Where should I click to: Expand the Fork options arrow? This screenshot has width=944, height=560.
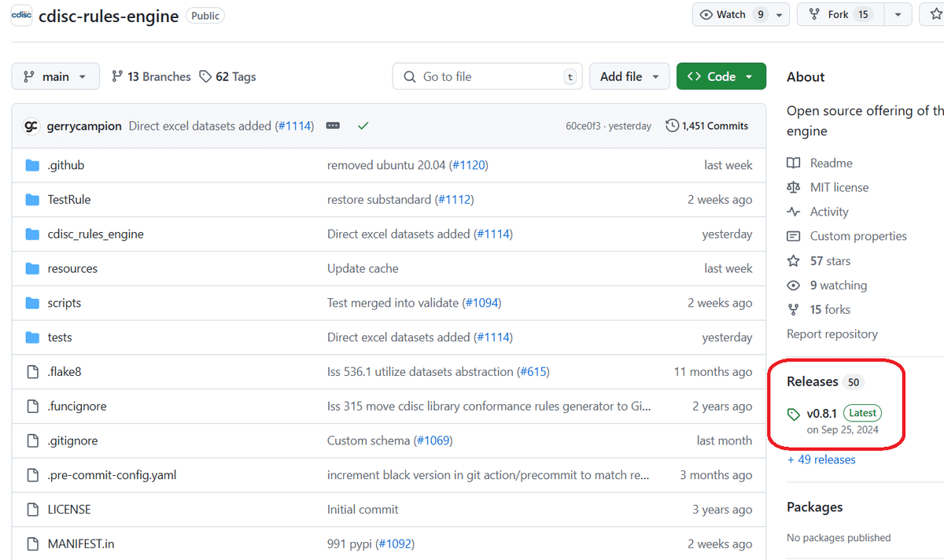tap(898, 14)
